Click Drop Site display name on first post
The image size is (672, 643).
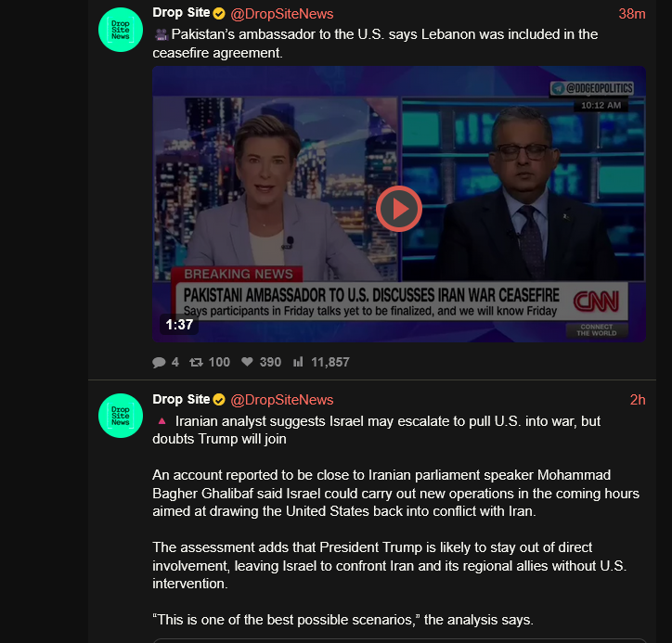point(181,13)
